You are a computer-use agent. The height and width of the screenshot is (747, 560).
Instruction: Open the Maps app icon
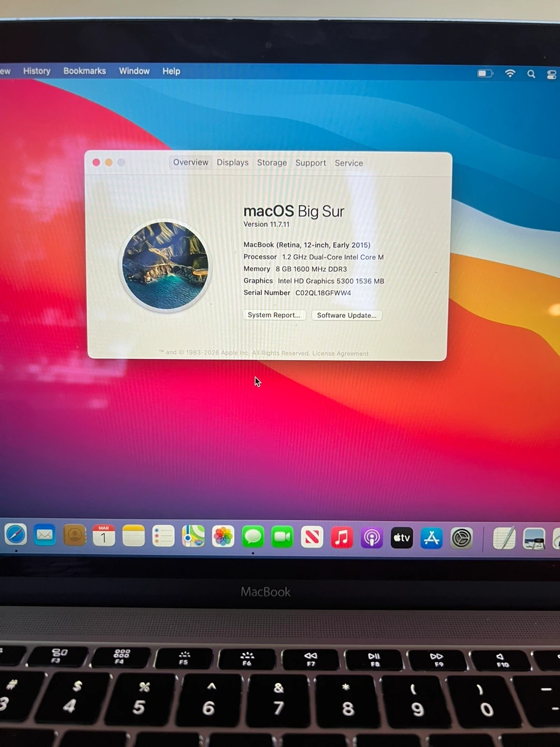(193, 536)
